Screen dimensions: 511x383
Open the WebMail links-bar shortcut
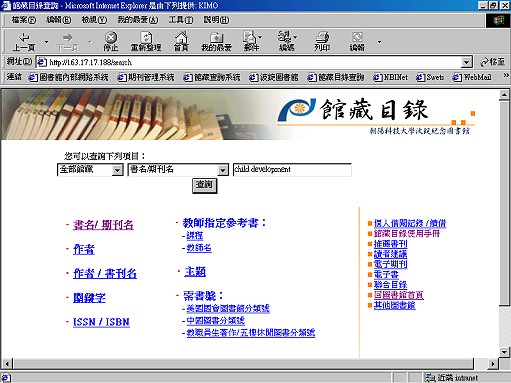pyautogui.click(x=472, y=77)
